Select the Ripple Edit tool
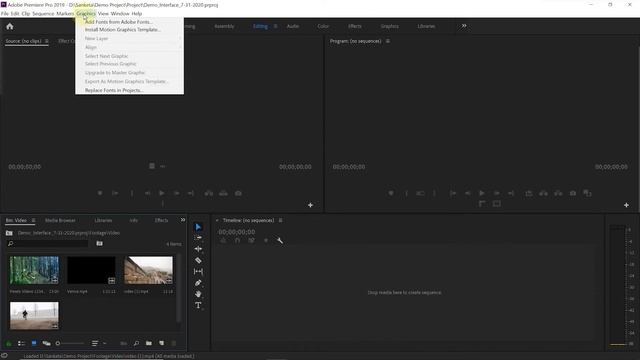The height and width of the screenshot is (360, 640). pyautogui.click(x=198, y=249)
